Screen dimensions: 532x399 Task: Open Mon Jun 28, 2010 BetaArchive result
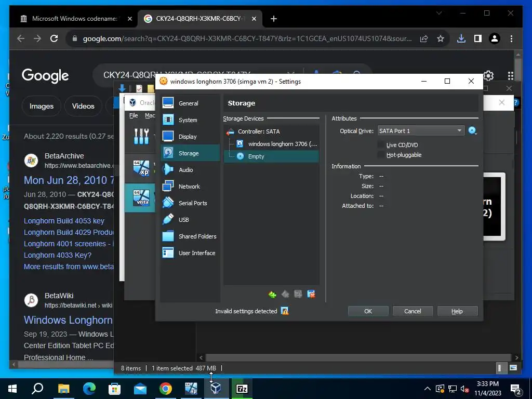pyautogui.click(x=69, y=180)
